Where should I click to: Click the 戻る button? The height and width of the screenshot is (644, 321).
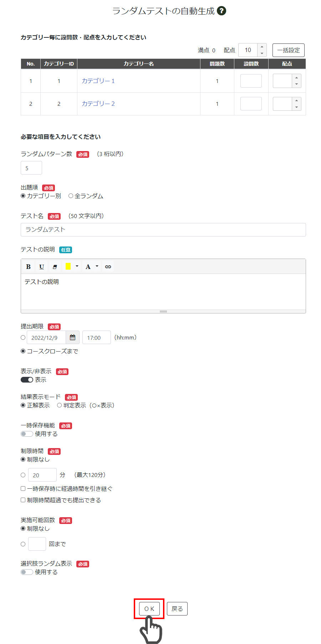click(177, 609)
